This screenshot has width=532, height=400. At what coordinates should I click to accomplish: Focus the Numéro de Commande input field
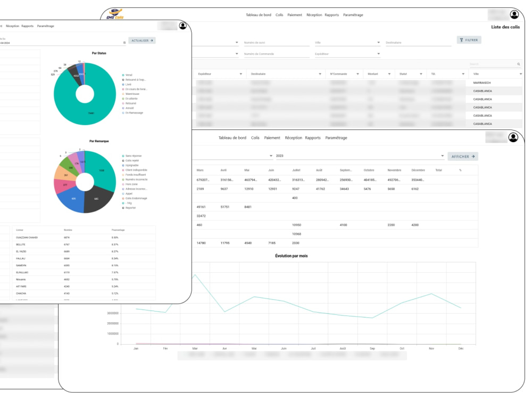tap(277, 54)
